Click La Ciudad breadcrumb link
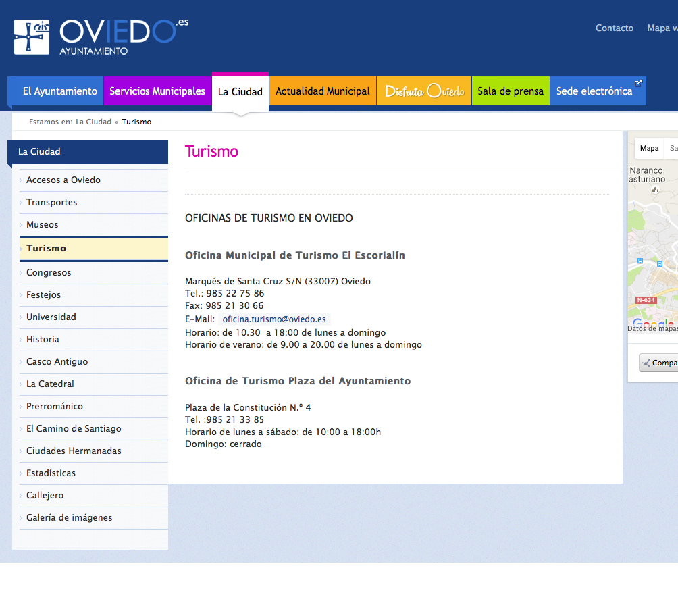This screenshot has width=678, height=616. point(93,122)
